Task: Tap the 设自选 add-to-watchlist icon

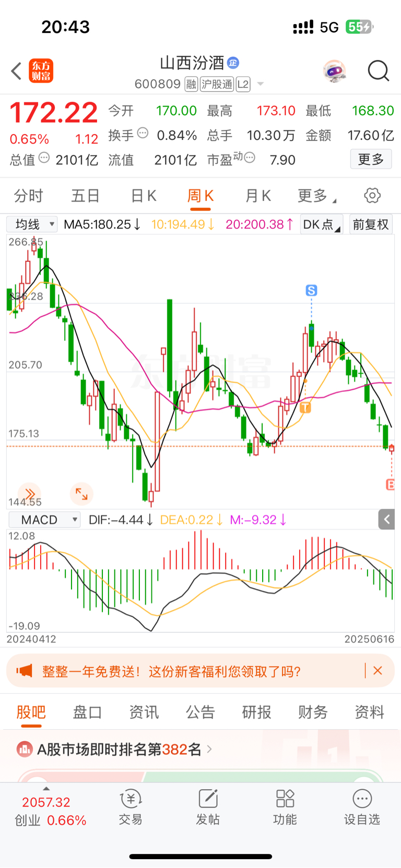Action: [362, 807]
